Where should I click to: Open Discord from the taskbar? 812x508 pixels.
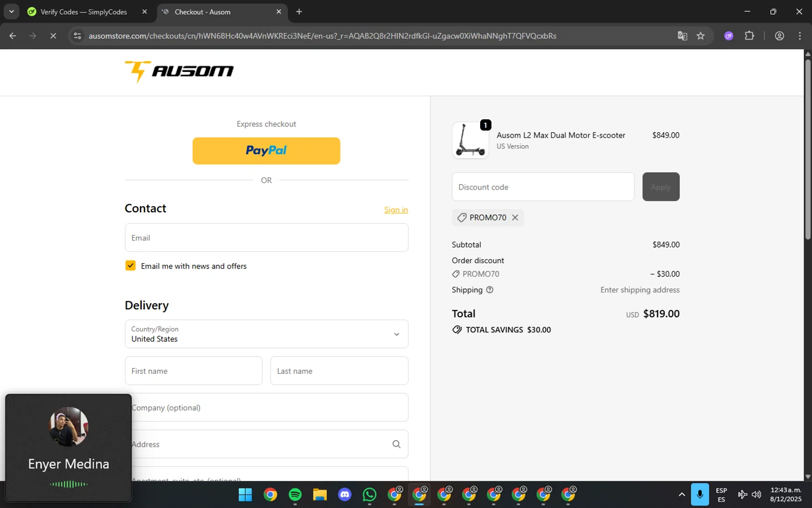pos(345,494)
